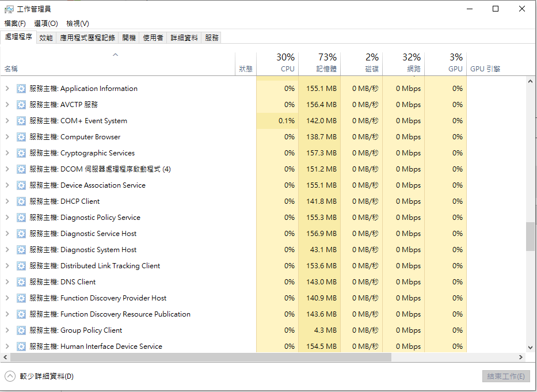
Task: Switch to the 應用程式歷程記錄 tab
Action: 87,37
